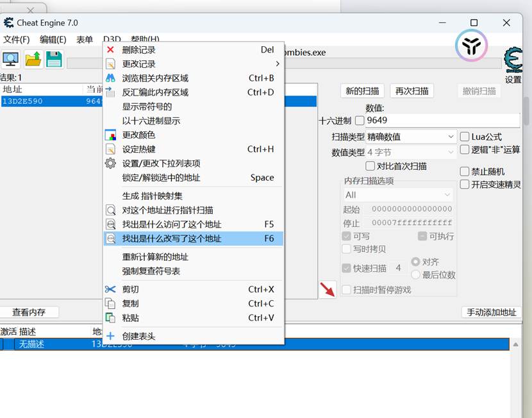The image size is (532, 418).
Task: Click the scissors cut icon
Action: [110, 289]
